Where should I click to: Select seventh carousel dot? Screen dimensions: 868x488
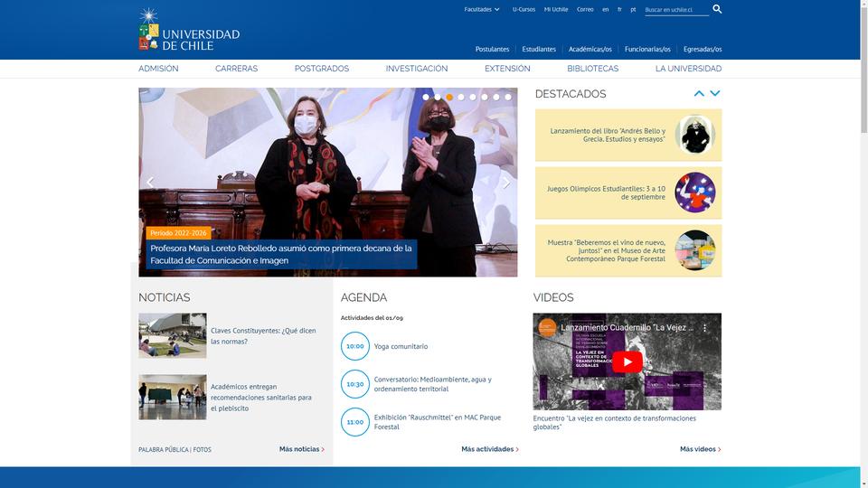pyautogui.click(x=496, y=97)
